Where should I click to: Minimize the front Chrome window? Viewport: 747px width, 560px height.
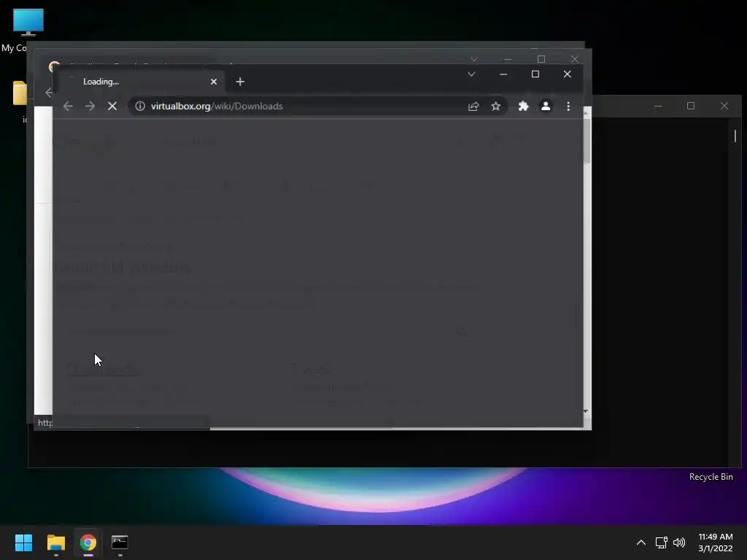point(503,74)
